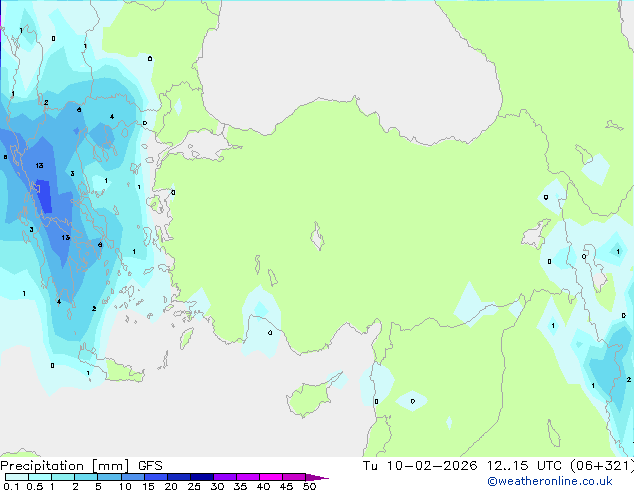Click the above-50 mm arrow tip swatch
This screenshot has height=490, width=634.
coord(316,477)
